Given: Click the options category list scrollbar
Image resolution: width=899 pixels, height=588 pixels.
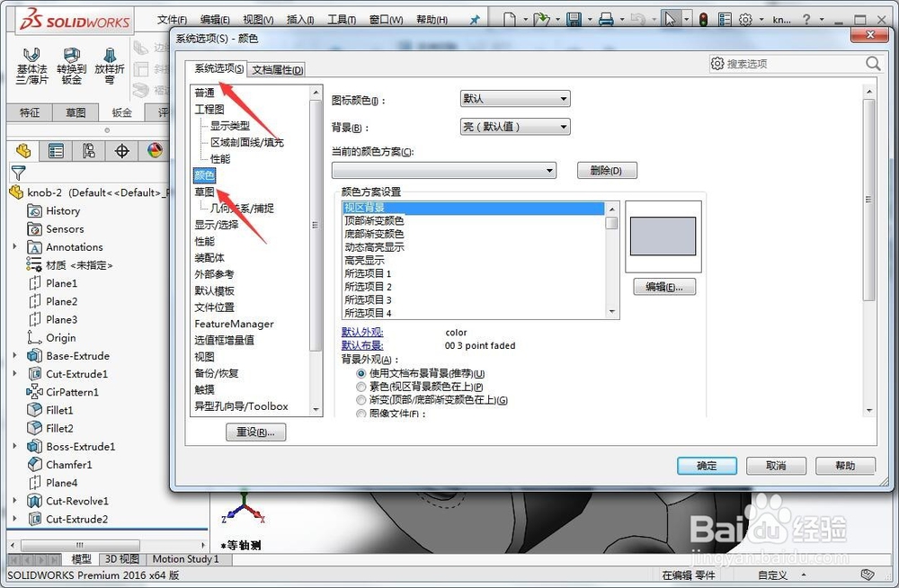Looking at the screenshot, I should (x=315, y=226).
